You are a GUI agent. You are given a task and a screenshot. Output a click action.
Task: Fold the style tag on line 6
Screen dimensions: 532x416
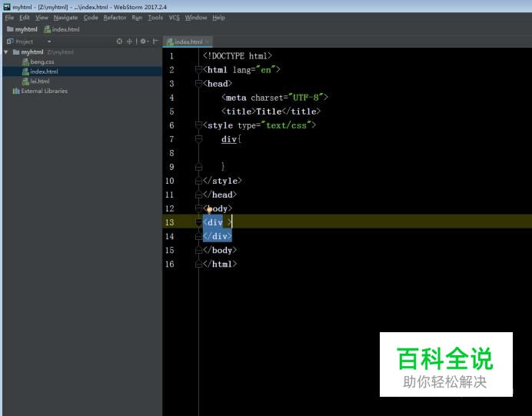pyautogui.click(x=199, y=125)
